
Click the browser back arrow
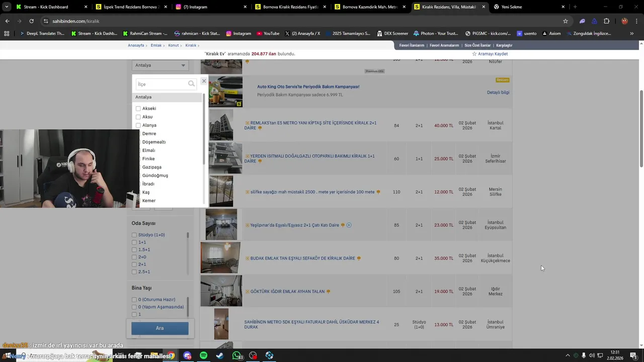click(7, 21)
